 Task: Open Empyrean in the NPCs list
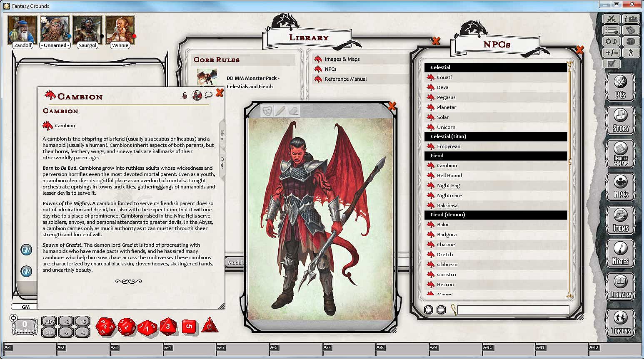tap(496, 146)
